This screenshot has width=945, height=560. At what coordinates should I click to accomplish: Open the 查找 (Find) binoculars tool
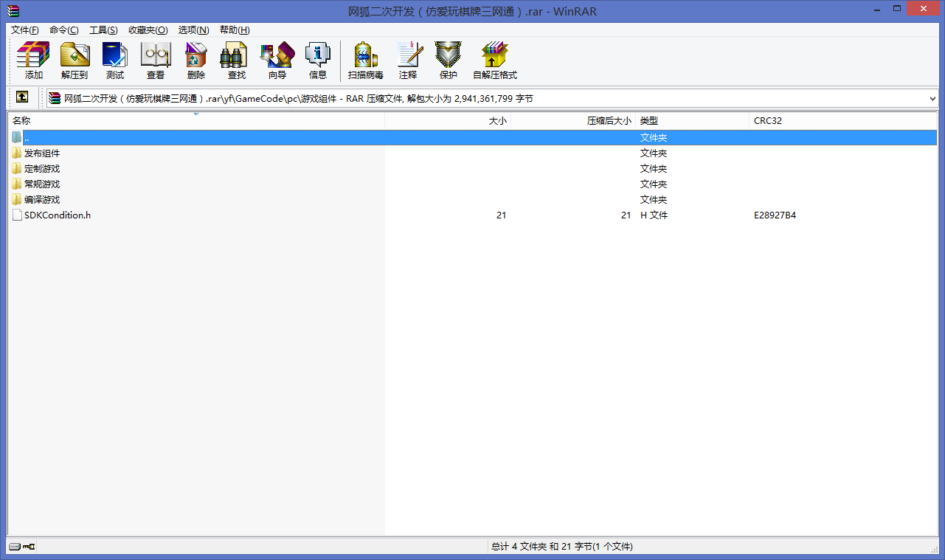tap(236, 61)
